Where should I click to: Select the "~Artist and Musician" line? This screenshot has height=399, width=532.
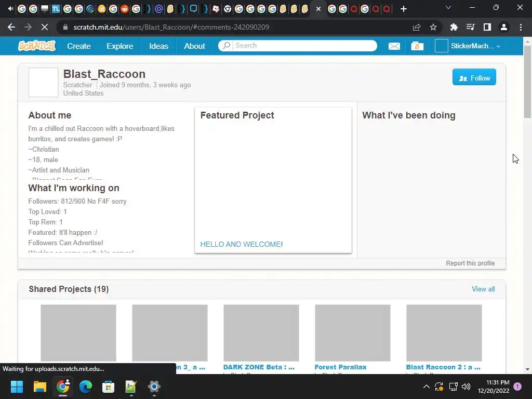coord(59,170)
